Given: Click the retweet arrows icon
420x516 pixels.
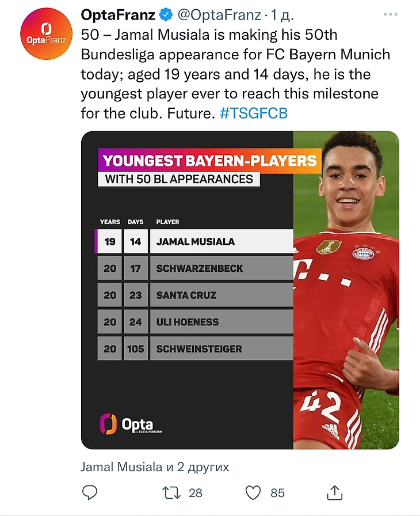Looking at the screenshot, I should click(x=171, y=492).
